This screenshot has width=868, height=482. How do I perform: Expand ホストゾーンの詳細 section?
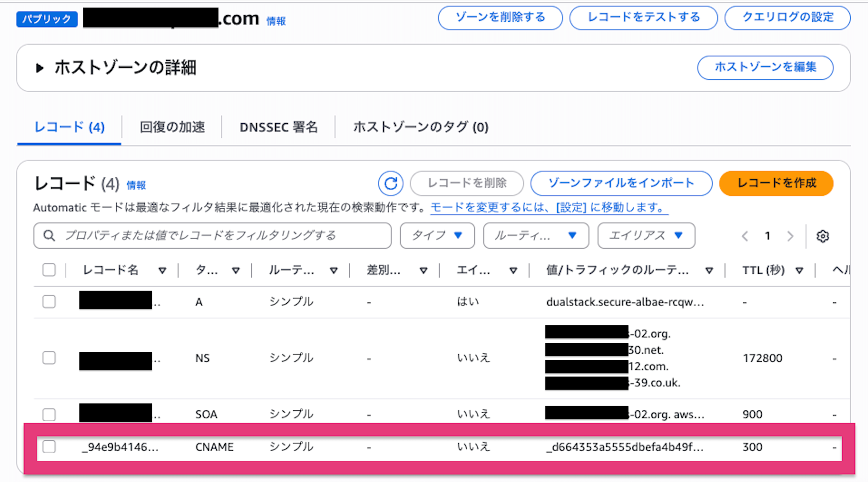pyautogui.click(x=40, y=68)
